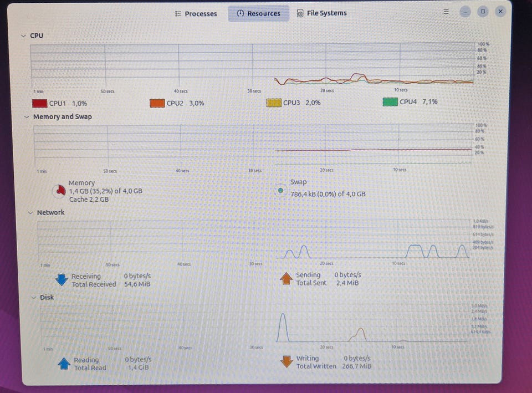Viewport: 532px width, 393px height.
Task: Switch to the Processes tab
Action: coord(196,13)
